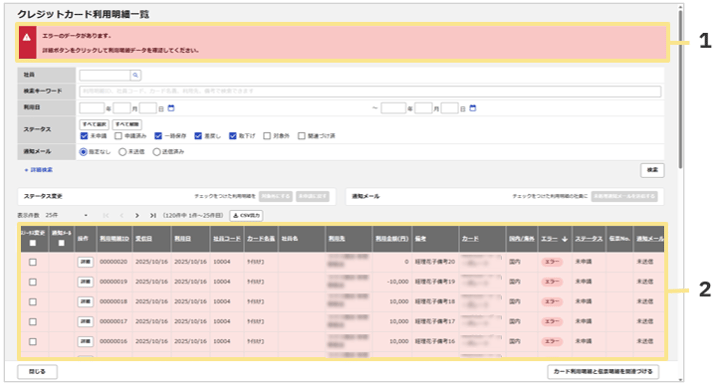Click the すべて選択 button
The height and width of the screenshot is (385, 717).
point(94,124)
